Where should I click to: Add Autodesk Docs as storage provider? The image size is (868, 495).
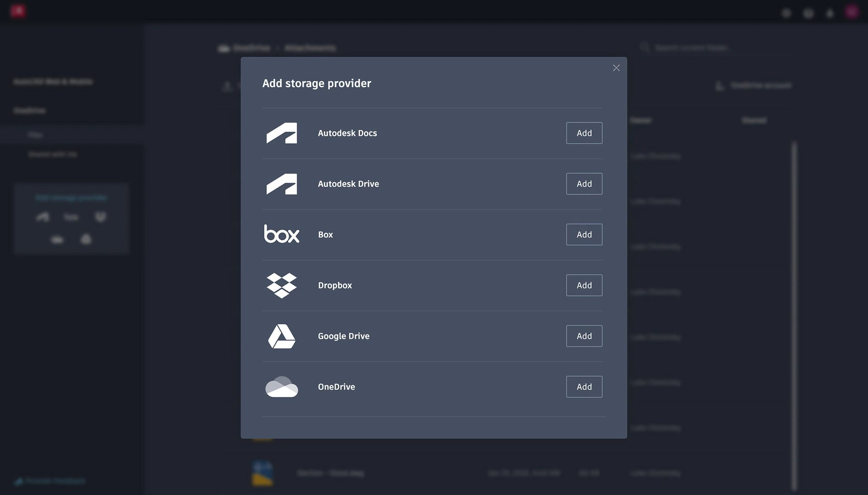584,133
